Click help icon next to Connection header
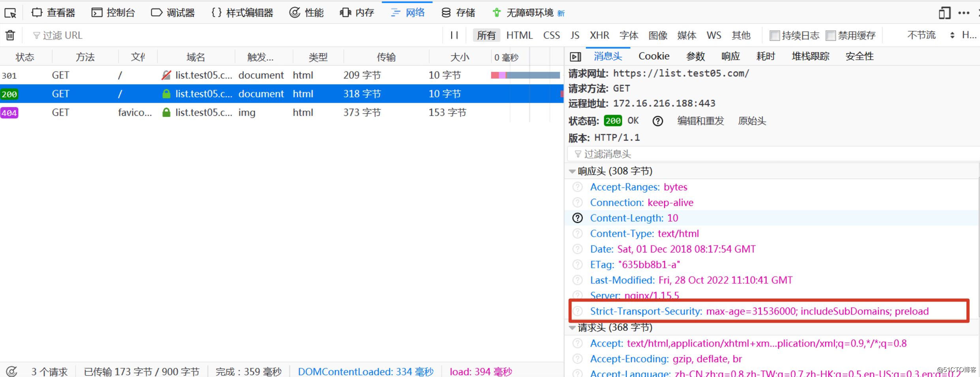This screenshot has width=980, height=377. [x=578, y=202]
